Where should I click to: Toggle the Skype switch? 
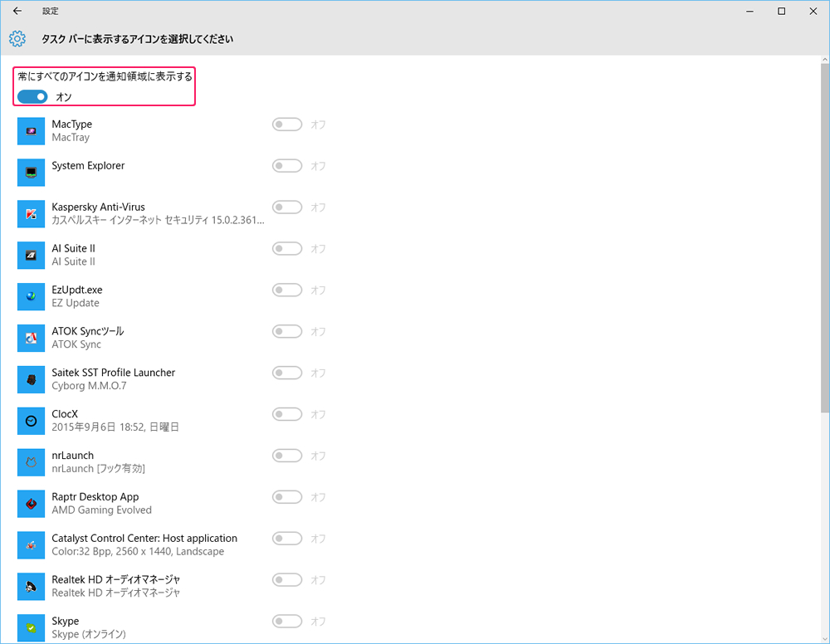coord(287,622)
